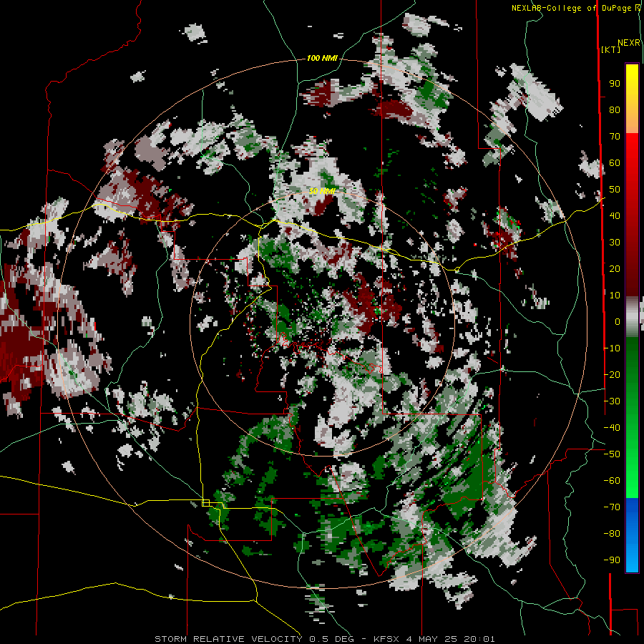The width and height of the screenshot is (644, 644).
Task: Click the 60 value on velocity scale
Action: pyautogui.click(x=615, y=162)
